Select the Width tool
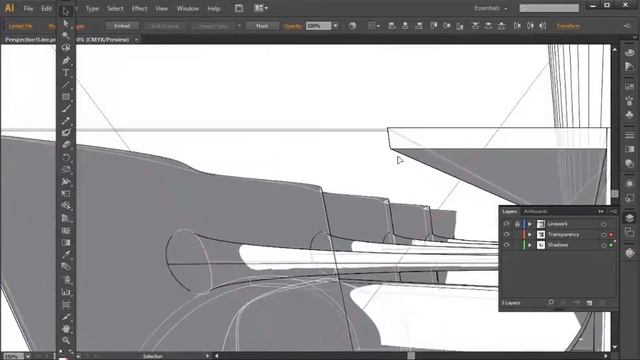Screen dimensions: 640x360 [x=66, y=182]
